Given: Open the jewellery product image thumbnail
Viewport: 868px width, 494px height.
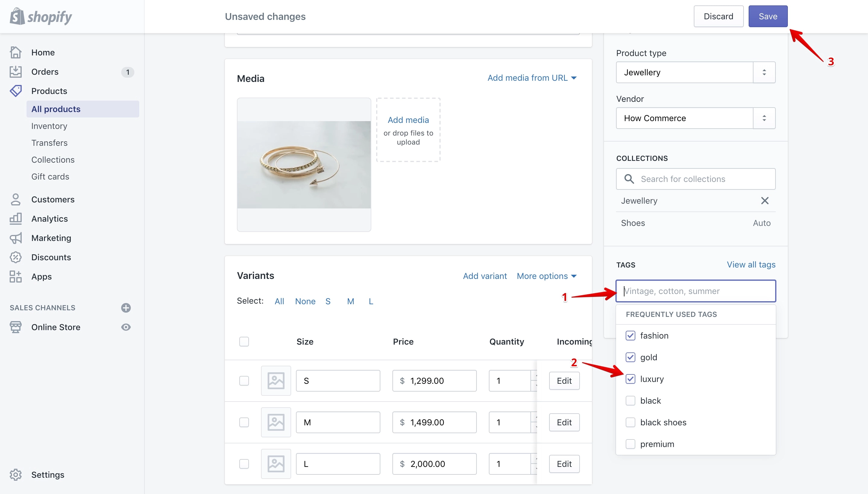Looking at the screenshot, I should point(304,165).
